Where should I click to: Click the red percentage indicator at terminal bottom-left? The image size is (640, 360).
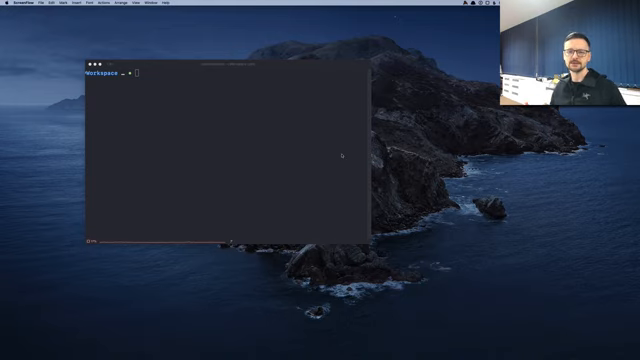[92, 242]
